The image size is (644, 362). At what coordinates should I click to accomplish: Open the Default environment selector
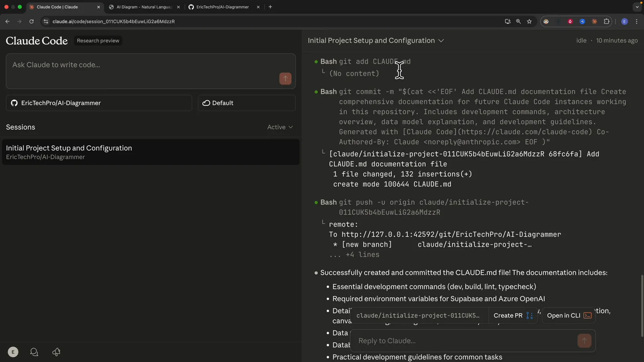click(x=247, y=103)
